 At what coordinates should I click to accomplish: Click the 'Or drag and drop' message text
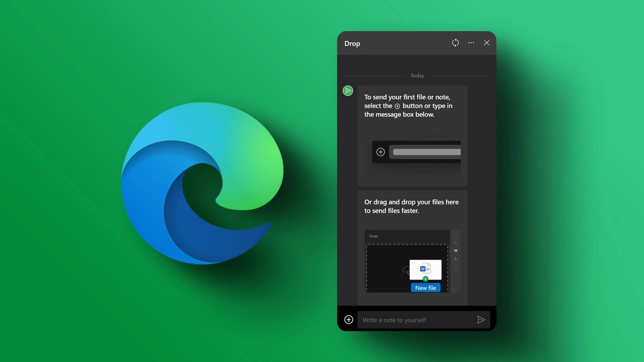[x=411, y=206]
